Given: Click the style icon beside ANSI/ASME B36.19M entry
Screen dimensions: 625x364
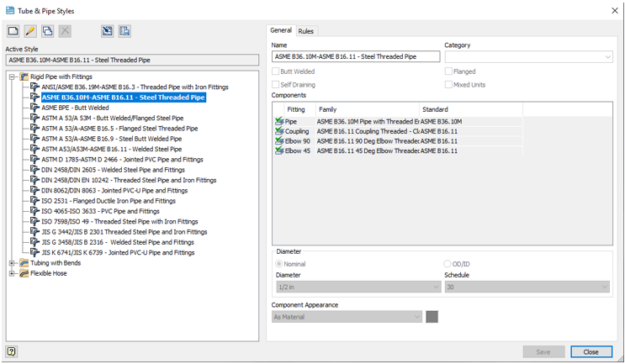Looking at the screenshot, I should point(35,87).
